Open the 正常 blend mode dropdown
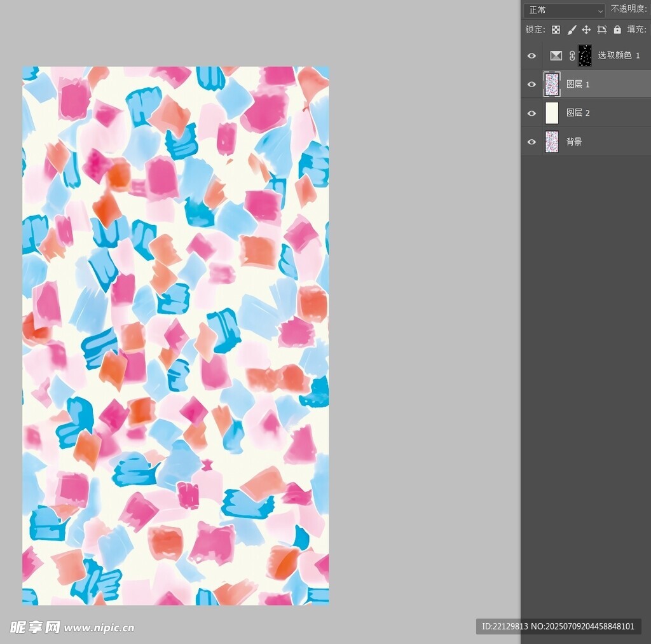 [x=565, y=10]
